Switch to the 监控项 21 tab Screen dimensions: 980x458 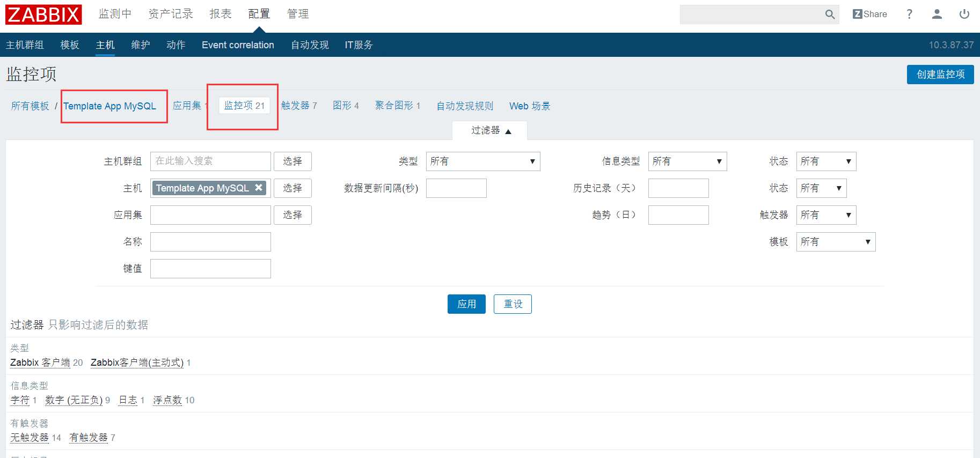click(x=245, y=106)
